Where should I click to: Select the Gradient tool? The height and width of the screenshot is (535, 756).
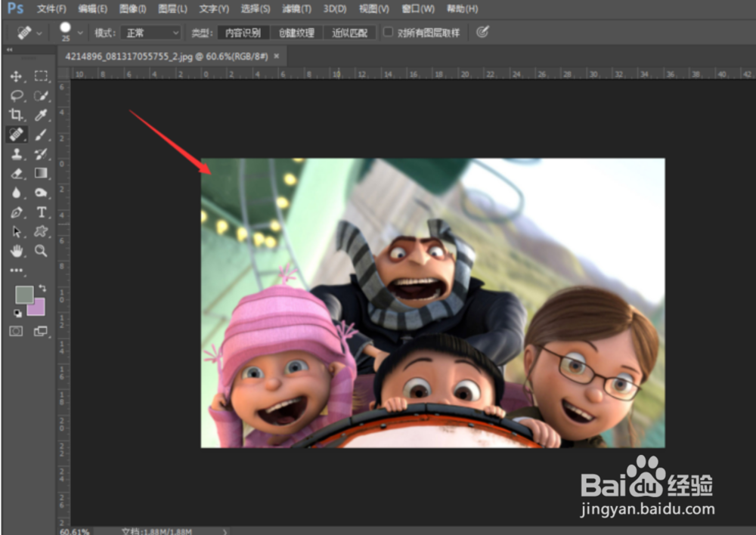pyautogui.click(x=41, y=173)
